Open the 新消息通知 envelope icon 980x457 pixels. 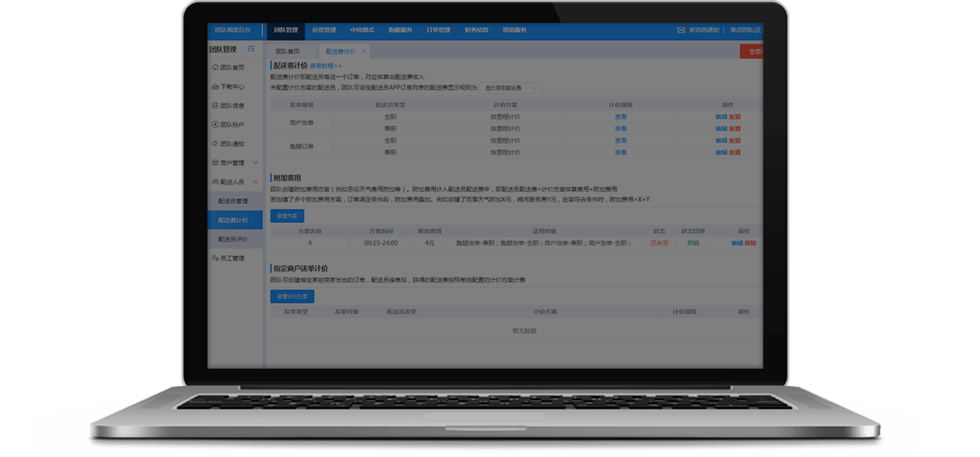click(681, 30)
